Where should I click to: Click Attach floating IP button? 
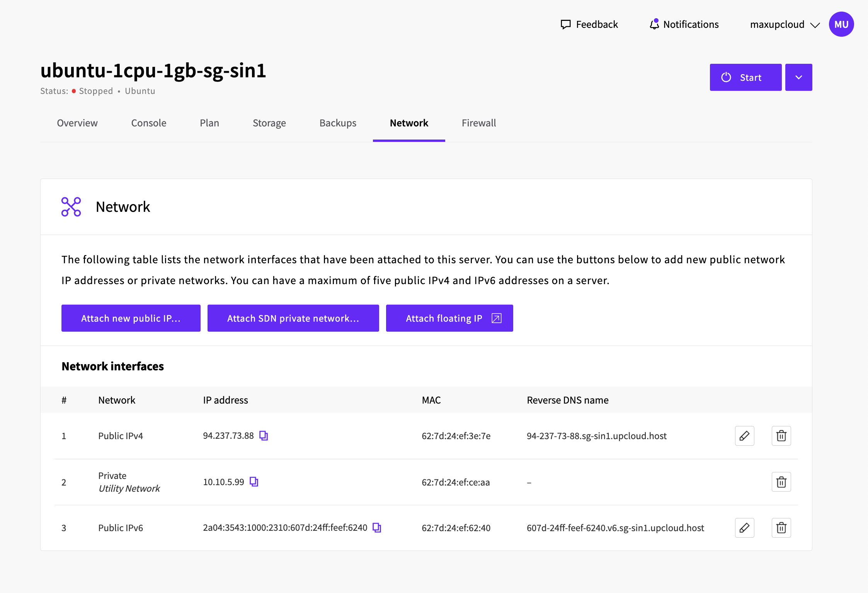pos(449,318)
